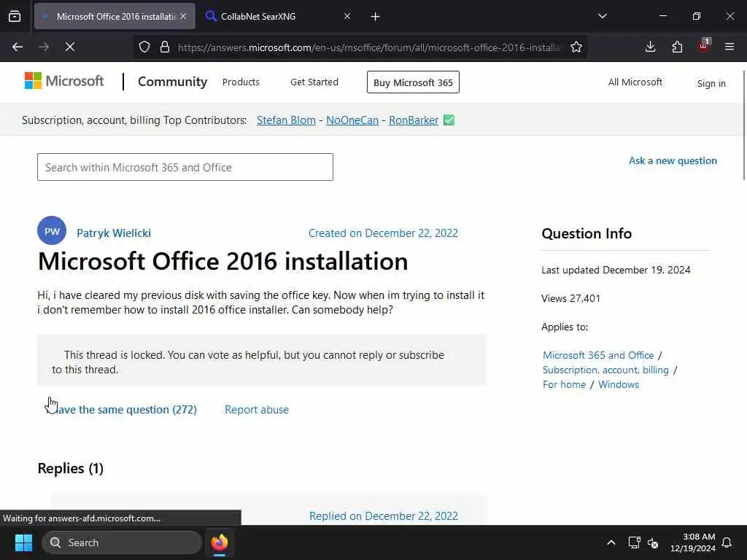The width and height of the screenshot is (747, 560).
Task: View site security padlock info
Action: click(x=165, y=47)
